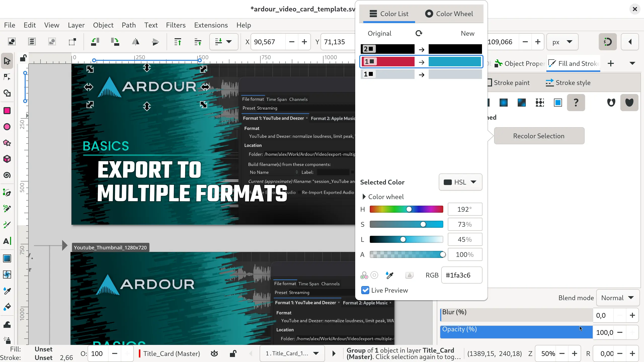Select the 3D Box tool
The height and width of the screenshot is (362, 644).
click(x=7, y=159)
